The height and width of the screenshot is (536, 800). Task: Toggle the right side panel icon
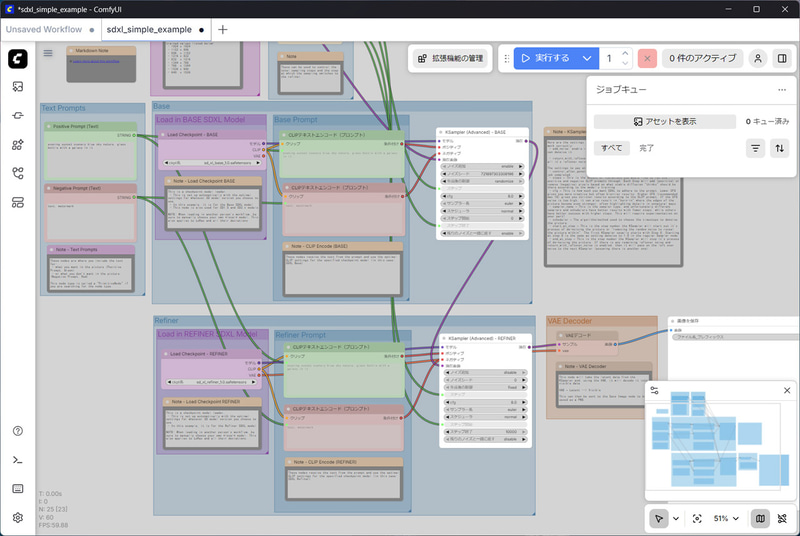(782, 59)
